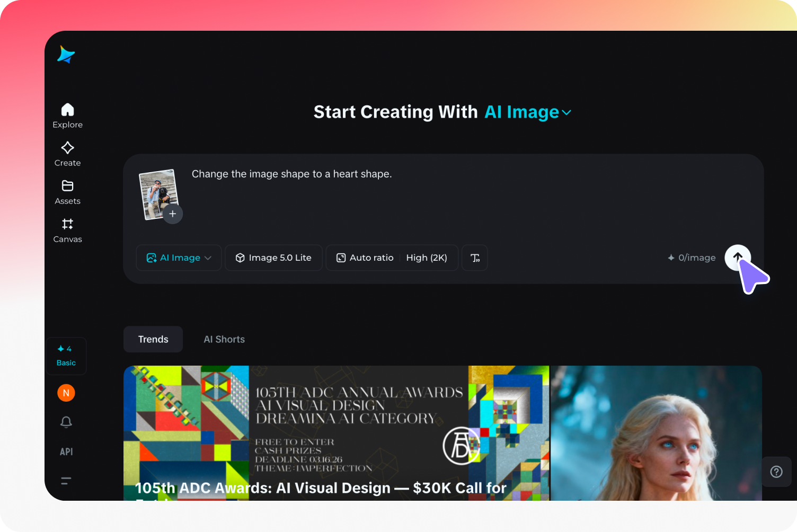
Task: Open the Basic plan credits panel
Action: [x=66, y=356]
